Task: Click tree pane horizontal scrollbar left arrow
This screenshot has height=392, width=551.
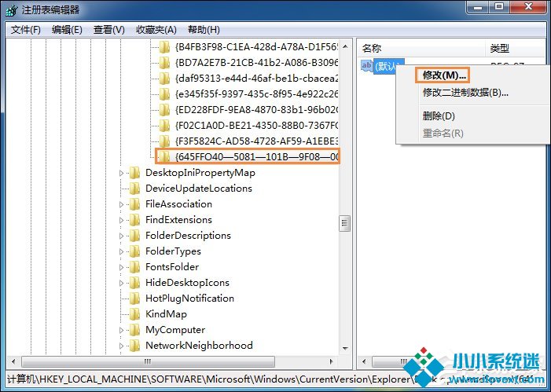Action: click(13, 361)
